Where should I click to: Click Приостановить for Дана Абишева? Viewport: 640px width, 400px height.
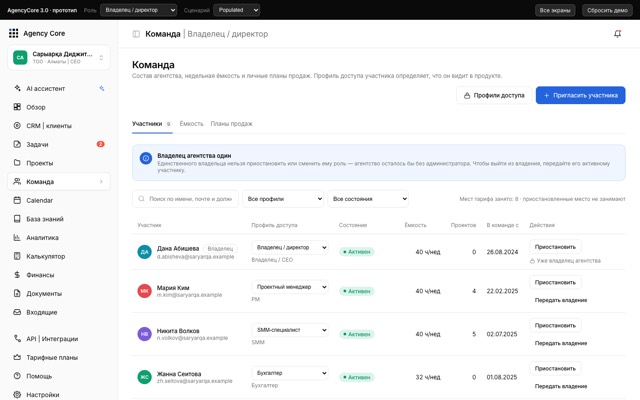click(x=555, y=247)
